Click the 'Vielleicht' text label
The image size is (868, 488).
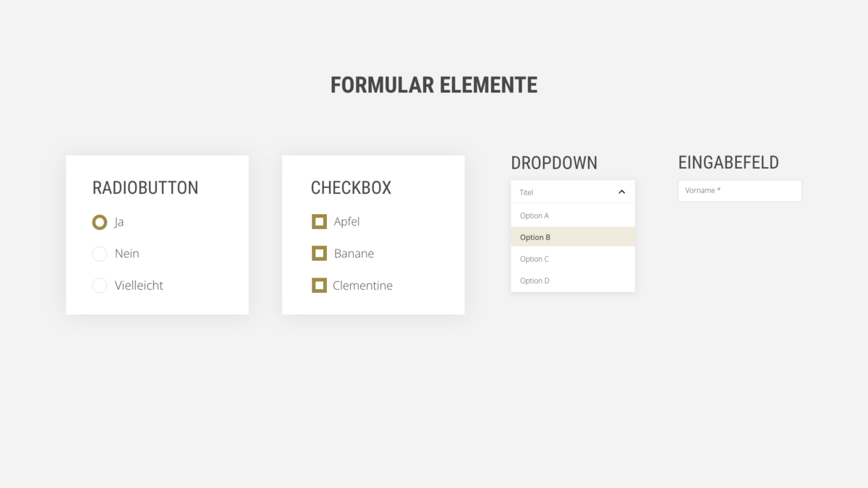pos(139,286)
